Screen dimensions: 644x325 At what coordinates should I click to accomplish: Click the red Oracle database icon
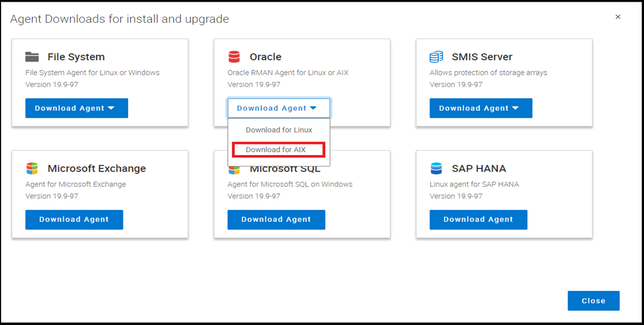(234, 57)
